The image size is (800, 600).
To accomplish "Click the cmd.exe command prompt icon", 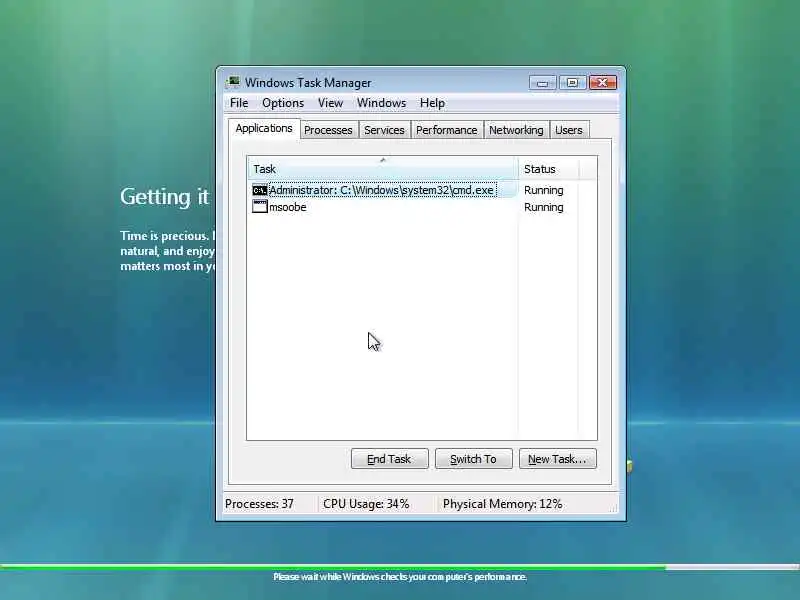I will pos(260,190).
